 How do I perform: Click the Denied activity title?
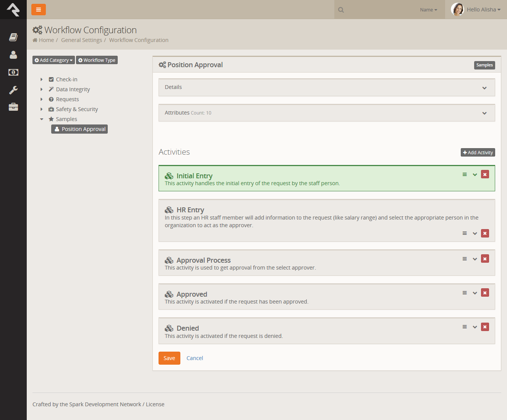coord(188,328)
